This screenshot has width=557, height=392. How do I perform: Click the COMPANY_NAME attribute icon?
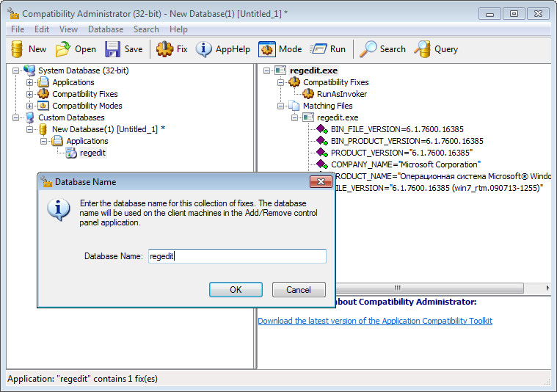(x=322, y=164)
